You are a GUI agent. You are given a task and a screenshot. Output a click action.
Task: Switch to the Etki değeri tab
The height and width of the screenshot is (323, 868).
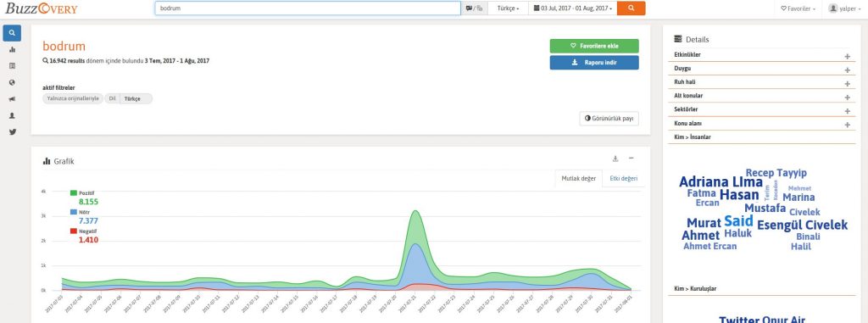point(623,178)
